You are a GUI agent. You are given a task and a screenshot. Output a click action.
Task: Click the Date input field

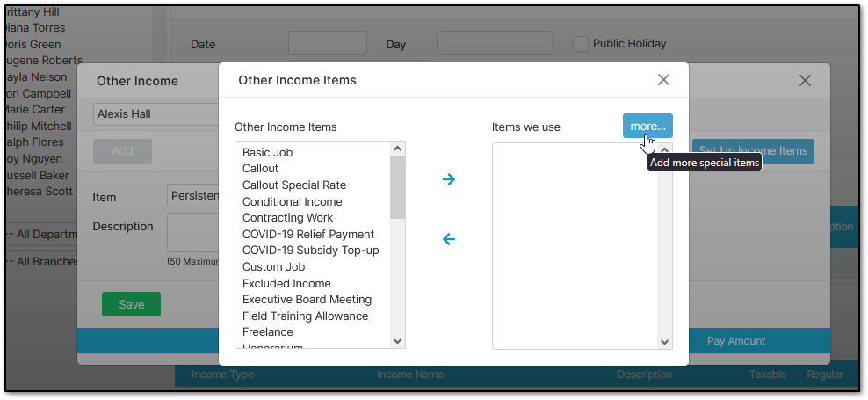pos(327,43)
